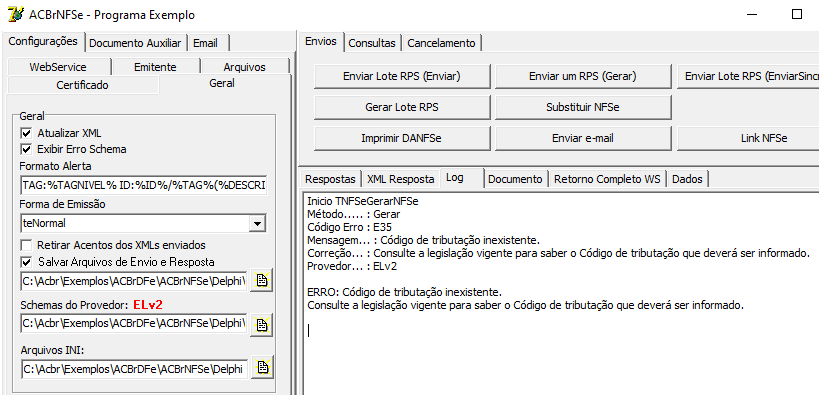The height and width of the screenshot is (395, 819).
Task: Click Enviar Lote RPS (EnviarSincrono) button
Action: click(x=748, y=76)
